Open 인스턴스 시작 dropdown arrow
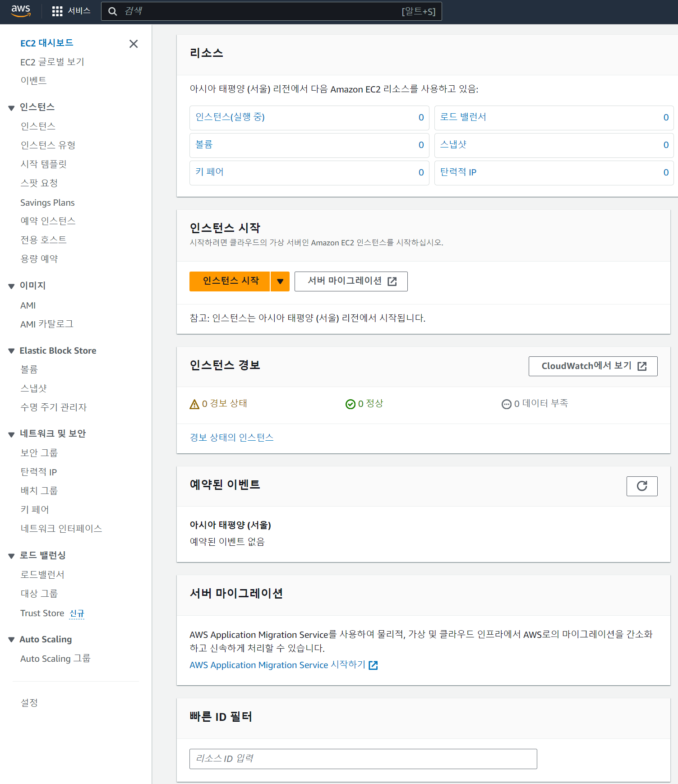The height and width of the screenshot is (784, 678). click(280, 281)
